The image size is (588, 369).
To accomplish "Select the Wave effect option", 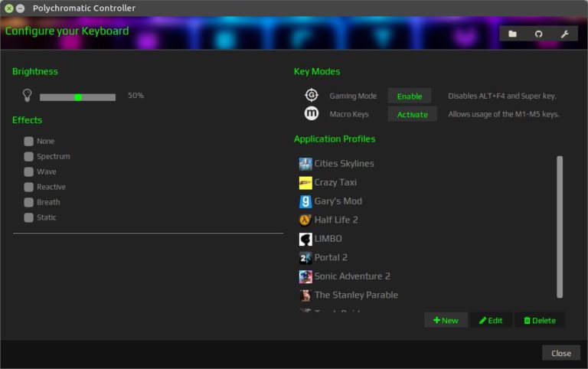I will 28,171.
